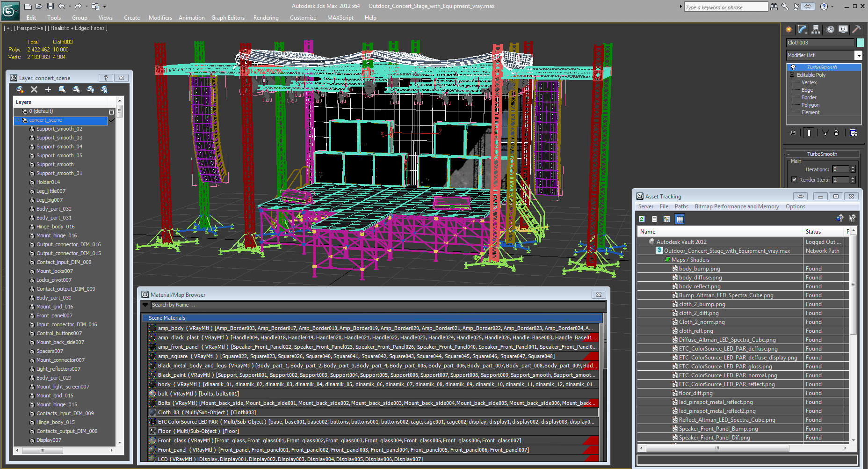This screenshot has width=868, height=469.
Task: Click the Search by Name field in Material Browser
Action: click(x=378, y=305)
